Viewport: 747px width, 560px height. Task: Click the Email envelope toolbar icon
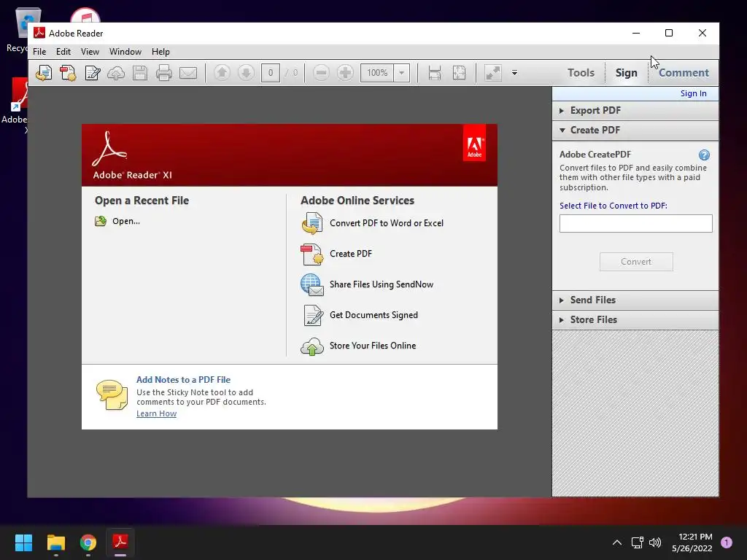188,73
